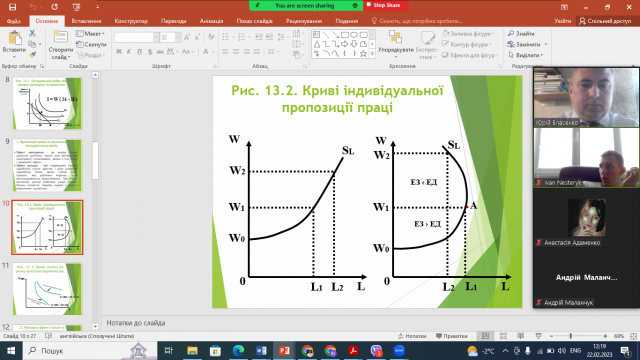Adjust the zoom slider handle
Screen dimensions: 640x360
click(571, 336)
